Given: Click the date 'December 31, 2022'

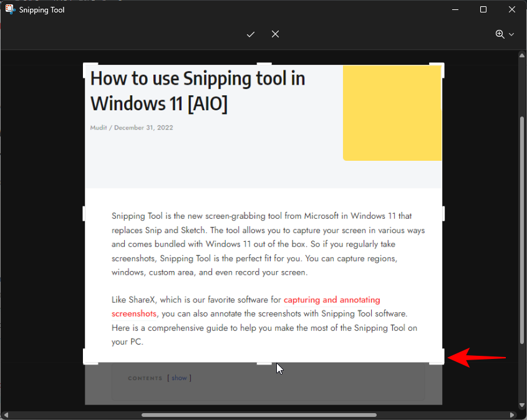Looking at the screenshot, I should tap(143, 128).
